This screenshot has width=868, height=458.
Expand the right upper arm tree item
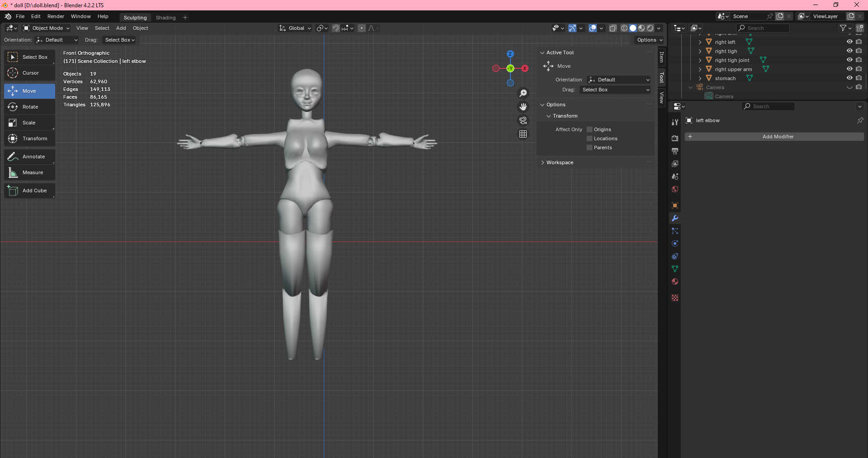[700, 69]
